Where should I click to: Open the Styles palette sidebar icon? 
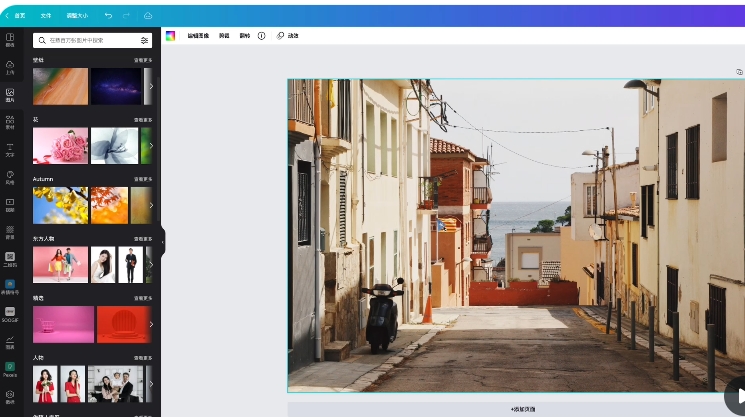pyautogui.click(x=10, y=177)
